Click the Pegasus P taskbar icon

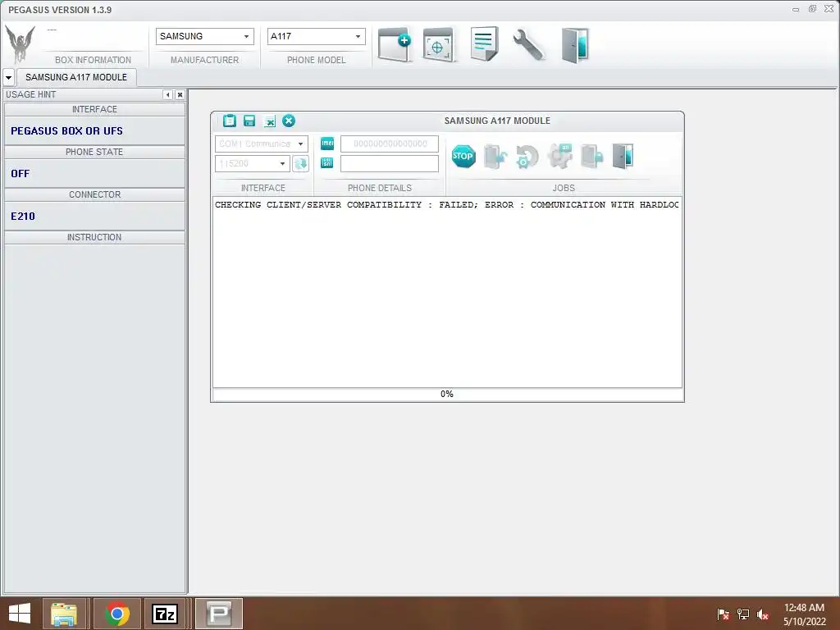point(219,614)
